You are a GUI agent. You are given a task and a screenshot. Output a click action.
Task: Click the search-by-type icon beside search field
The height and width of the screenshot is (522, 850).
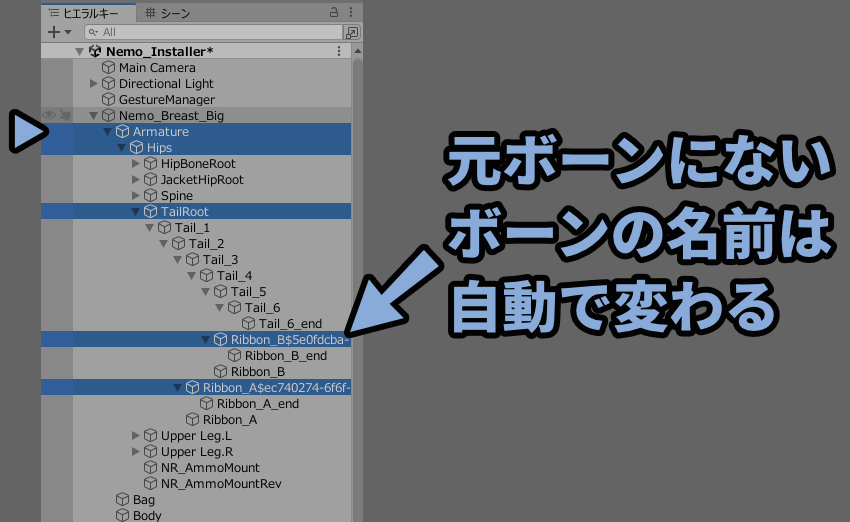(x=352, y=33)
